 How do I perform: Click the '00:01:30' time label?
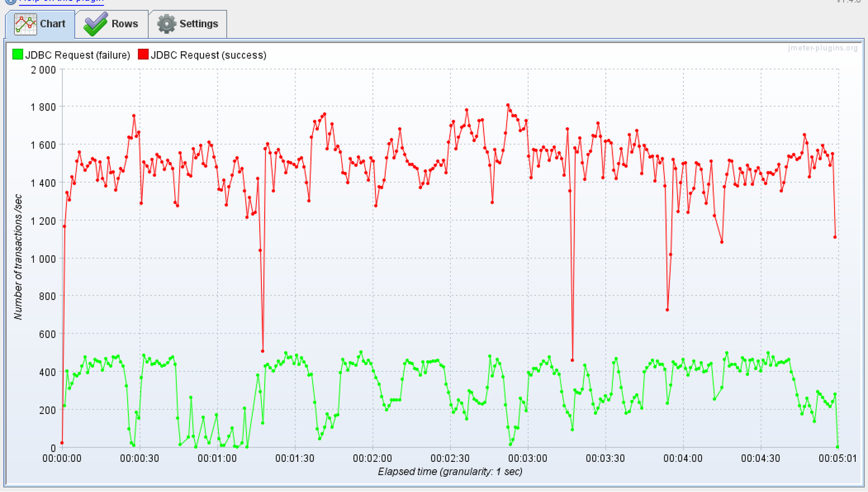295,458
